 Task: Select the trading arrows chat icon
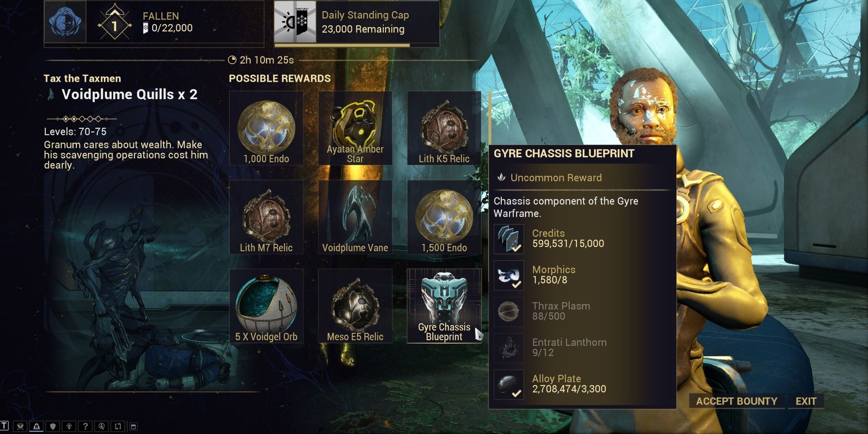[x=118, y=426]
